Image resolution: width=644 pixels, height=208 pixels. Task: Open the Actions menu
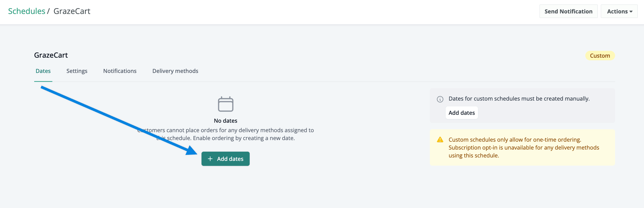pos(619,11)
